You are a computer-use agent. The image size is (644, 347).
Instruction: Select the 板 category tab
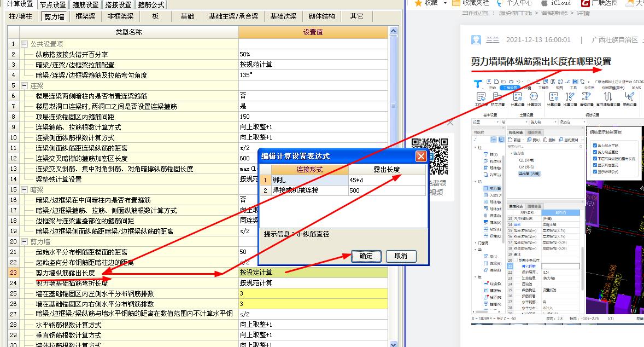(155, 16)
